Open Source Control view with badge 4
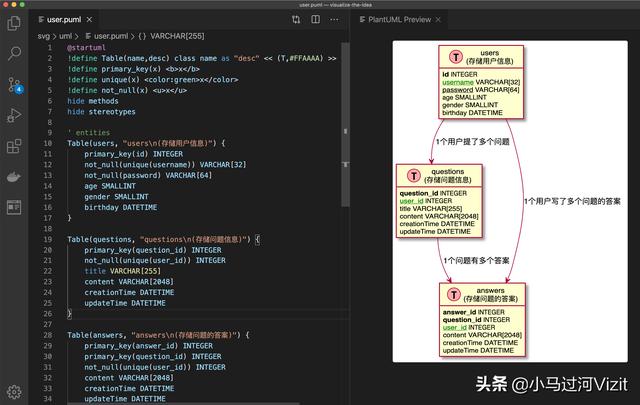This screenshot has height=405, width=640. tap(15, 85)
